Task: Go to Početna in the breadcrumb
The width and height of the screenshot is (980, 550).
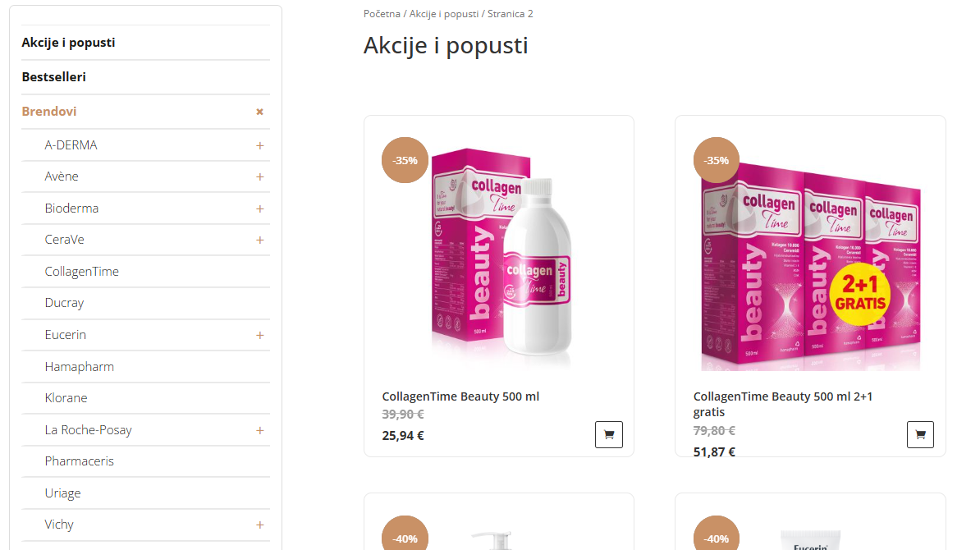Action: 382,14
